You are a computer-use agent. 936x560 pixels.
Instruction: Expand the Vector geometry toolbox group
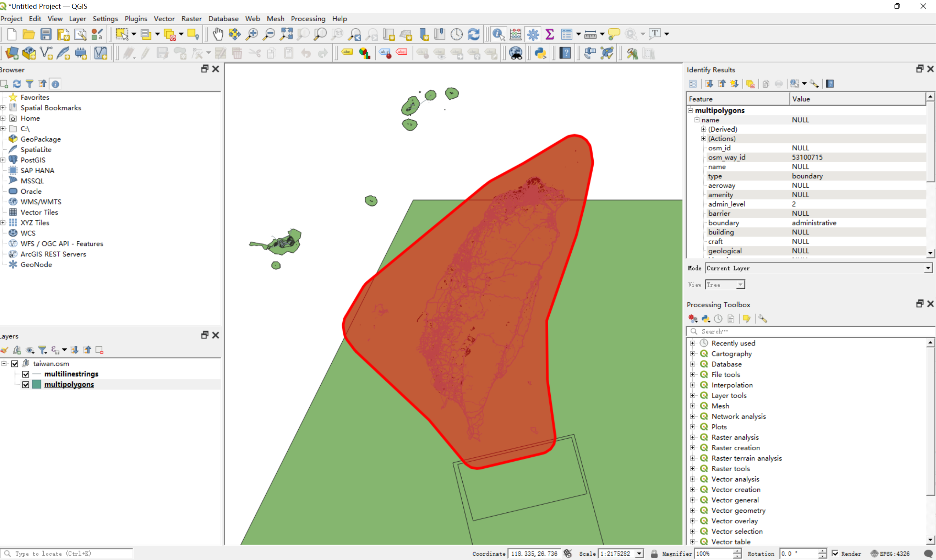pyautogui.click(x=692, y=510)
